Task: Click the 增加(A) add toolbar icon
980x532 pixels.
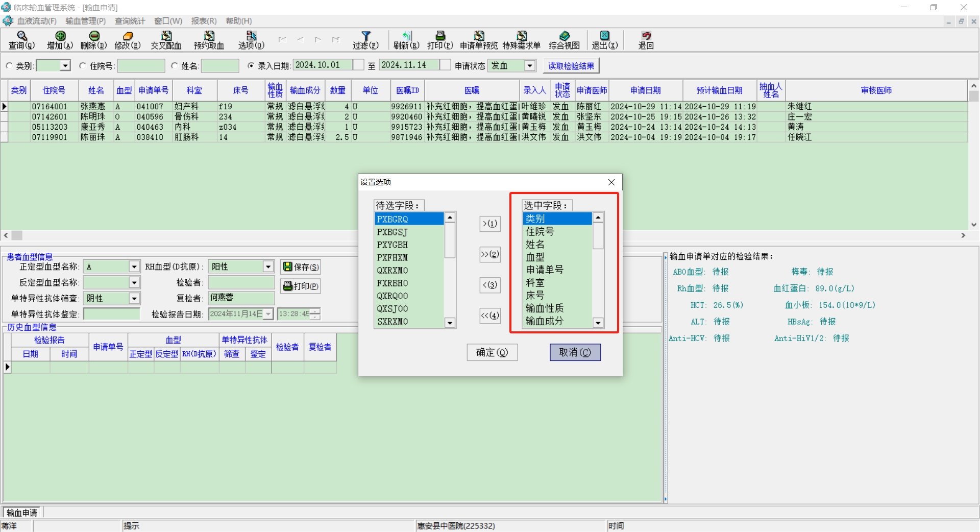Action: pos(60,40)
